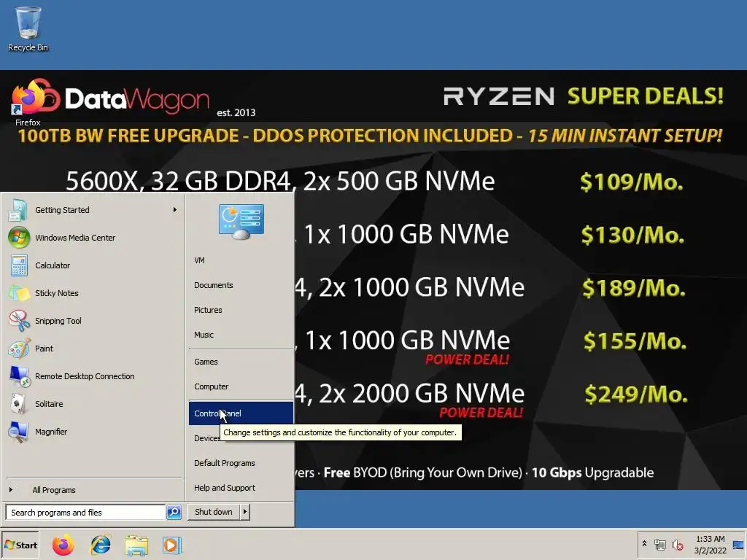Screen dimensions: 747x560
Task: Open Control Panel from the Start menu
Action: (241, 413)
